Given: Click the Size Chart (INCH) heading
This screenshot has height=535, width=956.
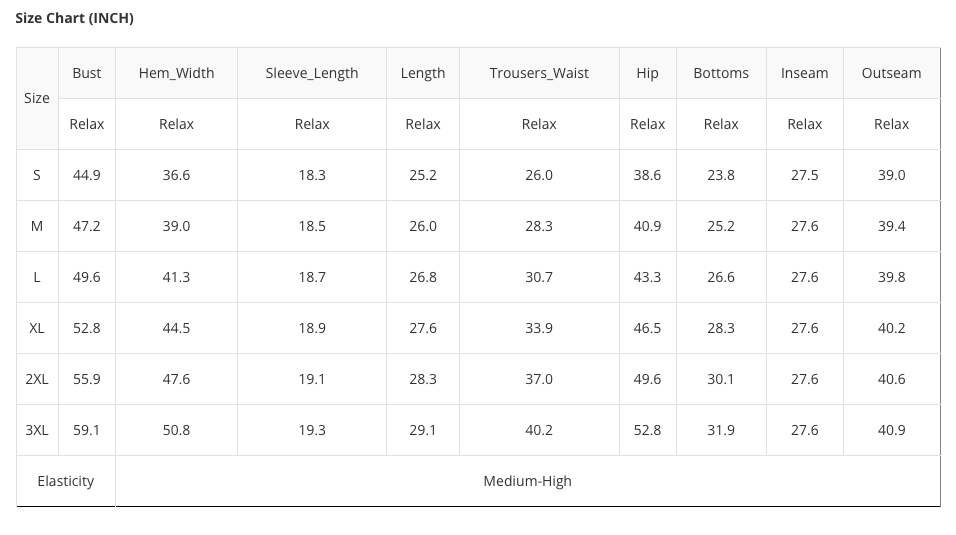Looking at the screenshot, I should [74, 18].
